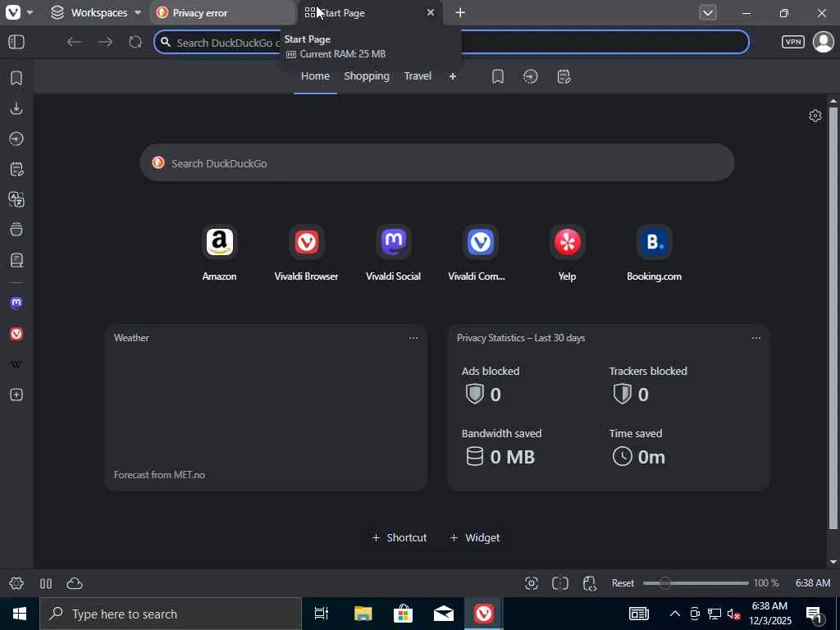This screenshot has width=840, height=630.
Task: Follow the Forecast from MET.no link
Action: [159, 475]
